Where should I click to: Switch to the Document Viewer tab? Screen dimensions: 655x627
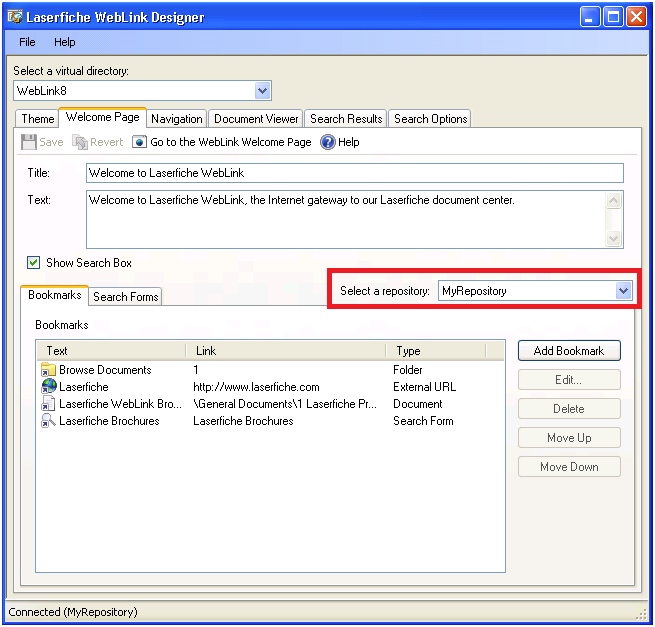256,119
